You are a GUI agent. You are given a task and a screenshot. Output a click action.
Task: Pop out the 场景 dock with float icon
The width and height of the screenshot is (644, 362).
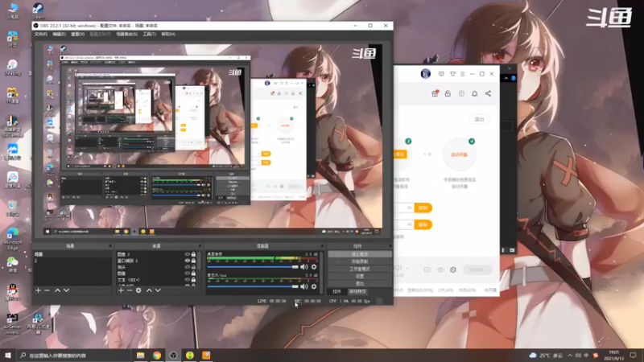(x=109, y=246)
